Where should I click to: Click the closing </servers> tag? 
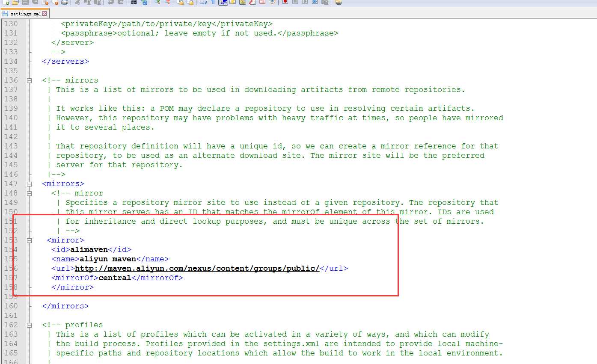[65, 61]
